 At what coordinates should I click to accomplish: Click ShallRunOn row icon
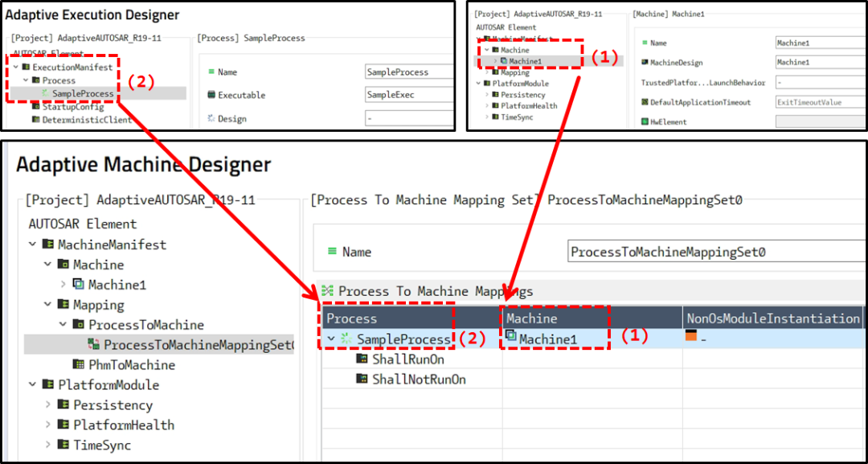[x=362, y=359]
